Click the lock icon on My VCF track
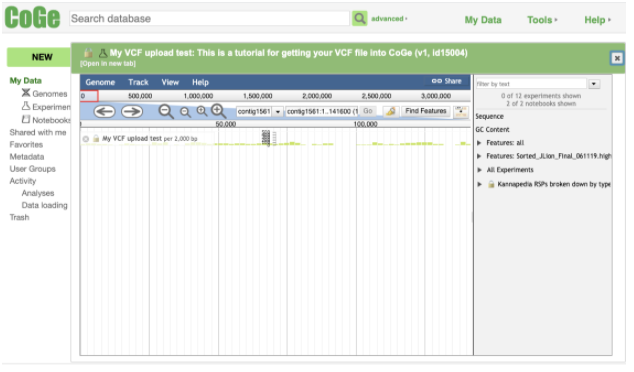This screenshot has width=634, height=372. [96, 138]
